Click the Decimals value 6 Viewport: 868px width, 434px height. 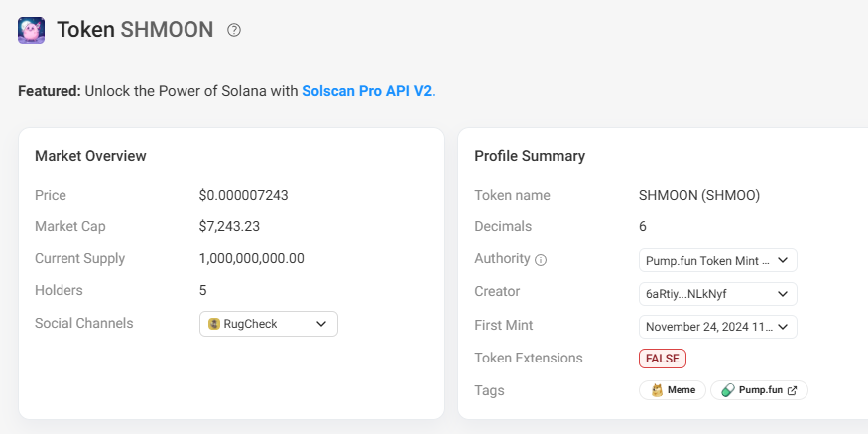[x=643, y=226]
